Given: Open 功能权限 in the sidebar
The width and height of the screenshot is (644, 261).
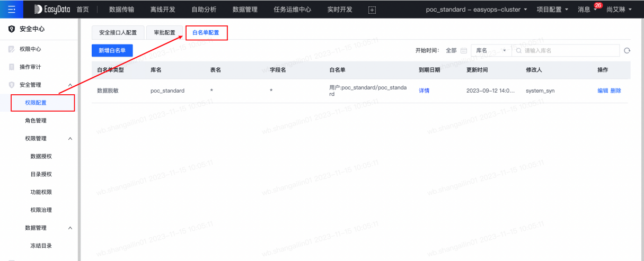Looking at the screenshot, I should click(x=41, y=192).
